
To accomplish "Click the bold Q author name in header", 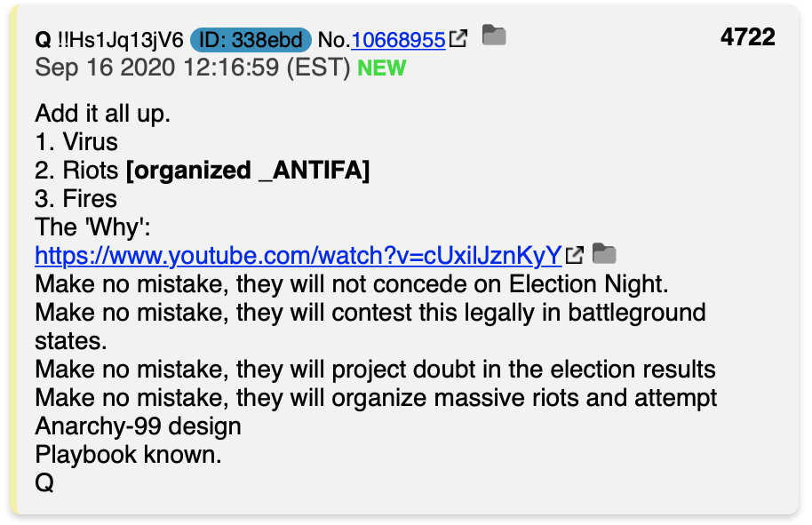I will pos(43,40).
